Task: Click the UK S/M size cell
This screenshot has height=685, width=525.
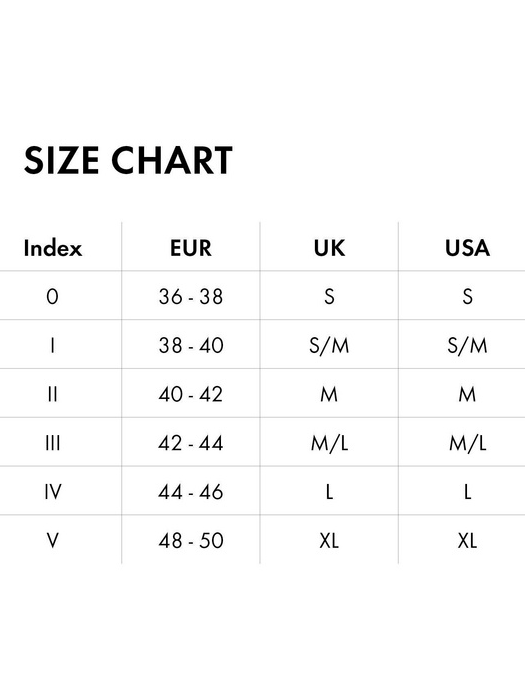Action: [329, 346]
